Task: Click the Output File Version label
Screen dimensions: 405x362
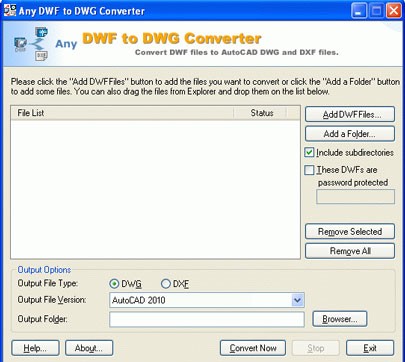Action: [52, 300]
